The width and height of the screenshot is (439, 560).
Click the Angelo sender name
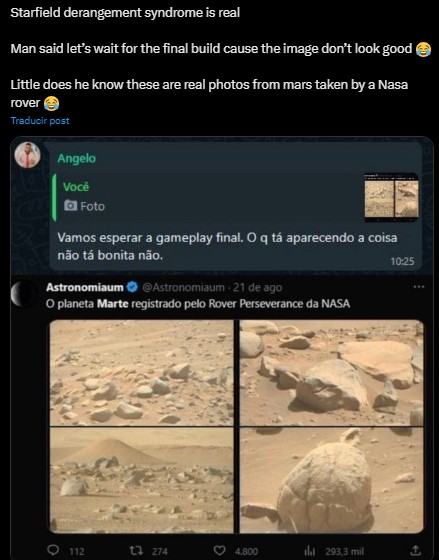click(x=76, y=158)
